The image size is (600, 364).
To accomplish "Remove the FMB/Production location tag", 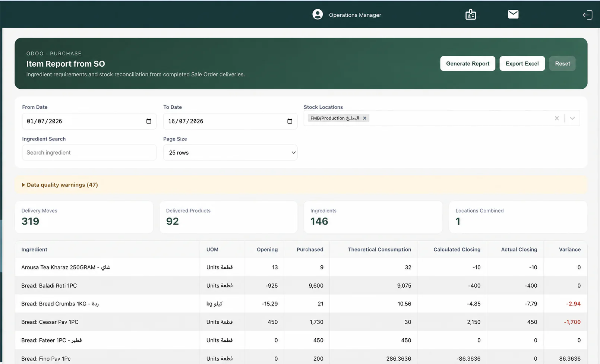I will click(365, 118).
